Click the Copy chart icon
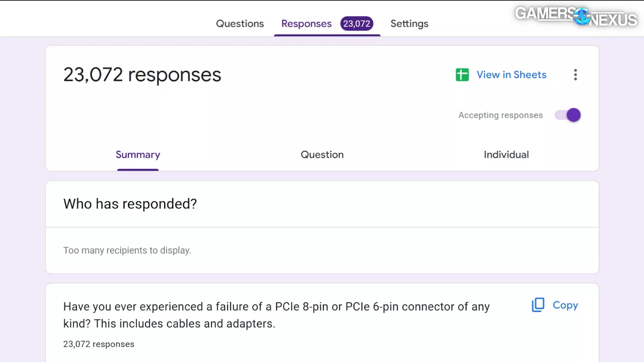 pos(538,305)
